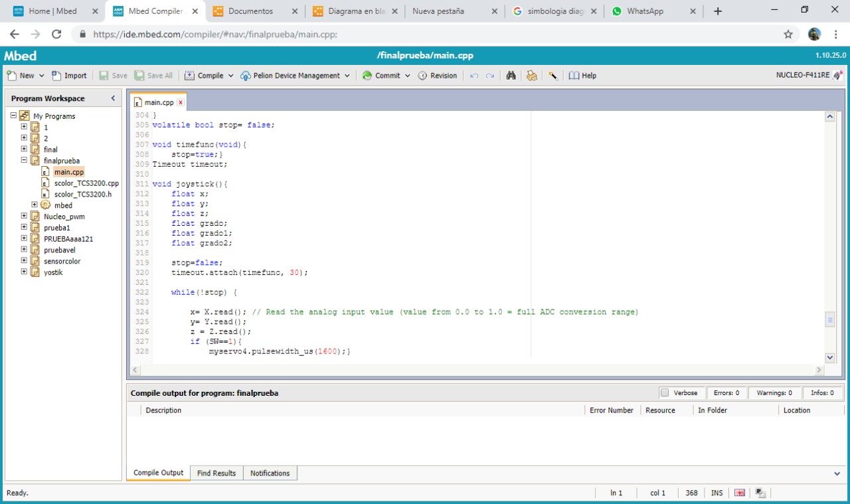Switch to the Find Results tab
The width and height of the screenshot is (850, 504).
click(x=216, y=473)
